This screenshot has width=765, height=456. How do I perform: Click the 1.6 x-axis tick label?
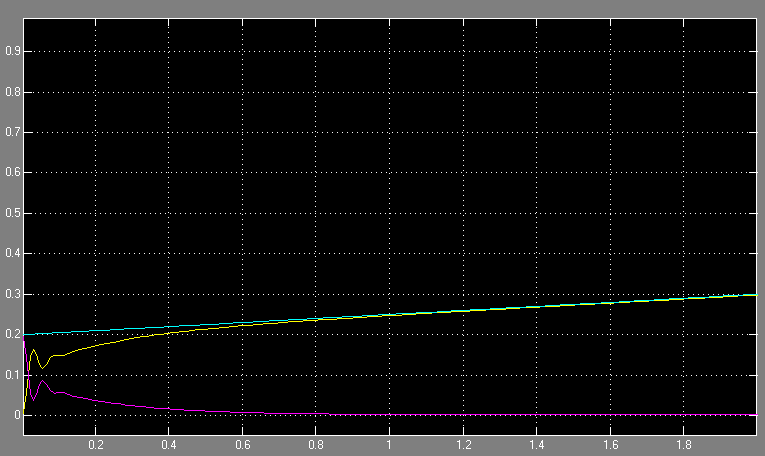[x=610, y=445]
